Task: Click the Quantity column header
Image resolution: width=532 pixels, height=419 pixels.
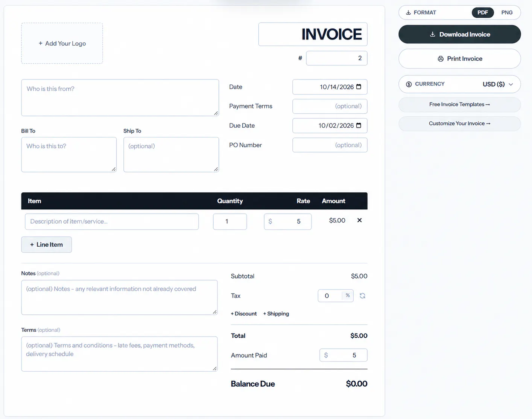Action: tap(230, 201)
